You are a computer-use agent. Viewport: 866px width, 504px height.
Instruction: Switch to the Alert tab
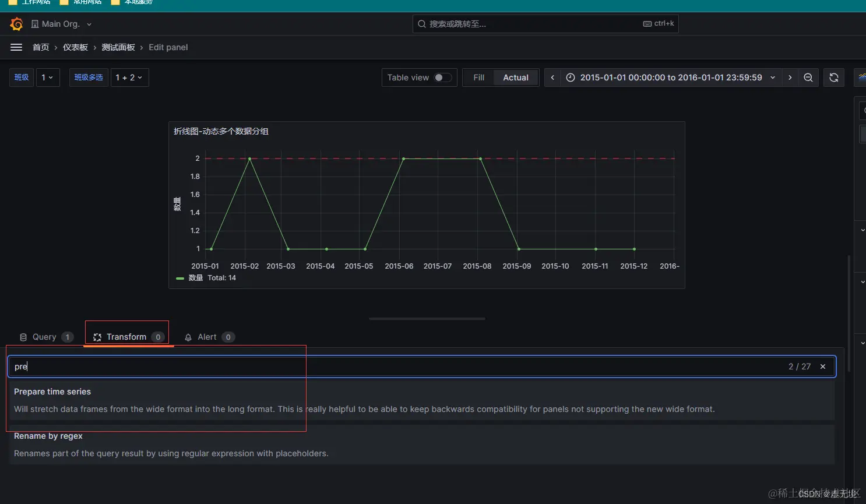(209, 337)
